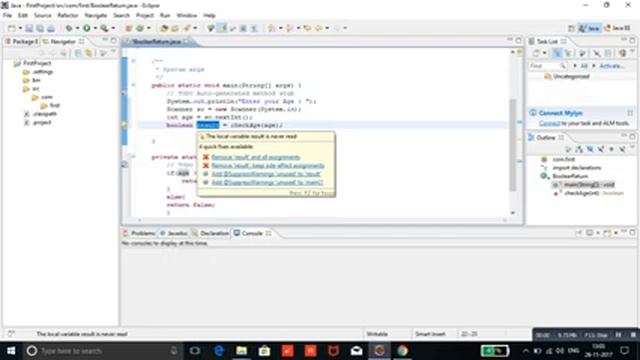
Task: Switch to the Java perspective
Action: pyautogui.click(x=589, y=28)
